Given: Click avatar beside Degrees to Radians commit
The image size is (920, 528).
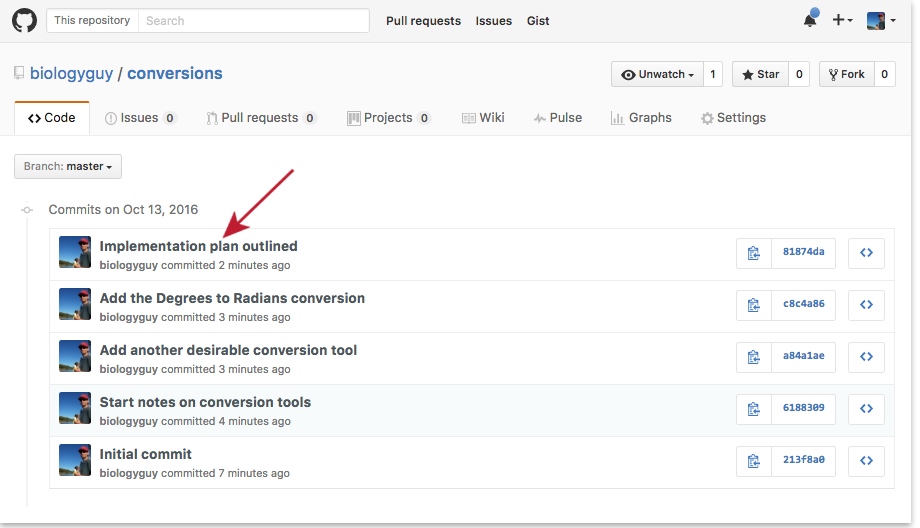Looking at the screenshot, I should 75,304.
